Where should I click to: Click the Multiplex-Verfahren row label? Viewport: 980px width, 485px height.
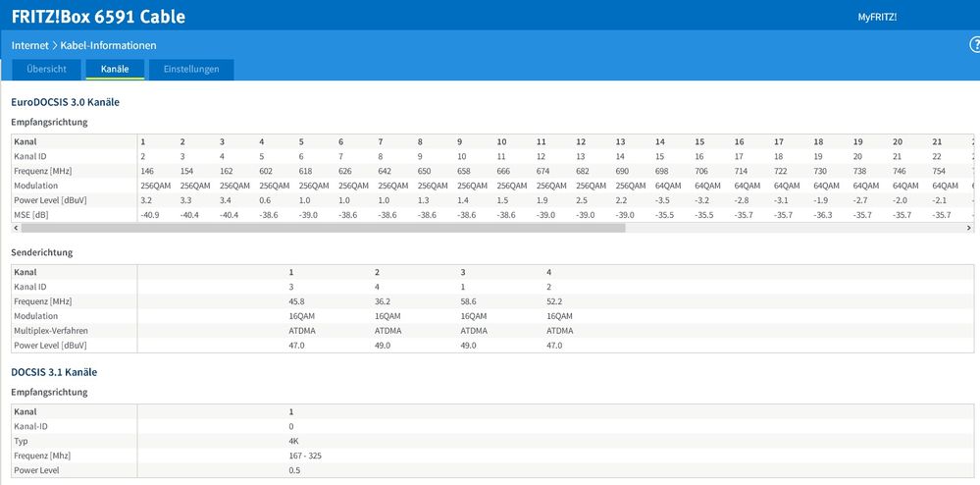point(51,331)
